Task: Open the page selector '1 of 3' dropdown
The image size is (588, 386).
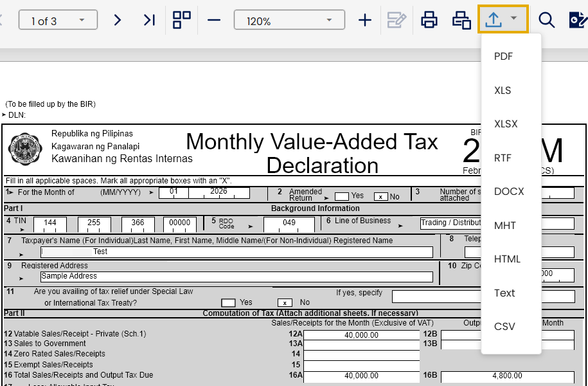Action: 58,20
